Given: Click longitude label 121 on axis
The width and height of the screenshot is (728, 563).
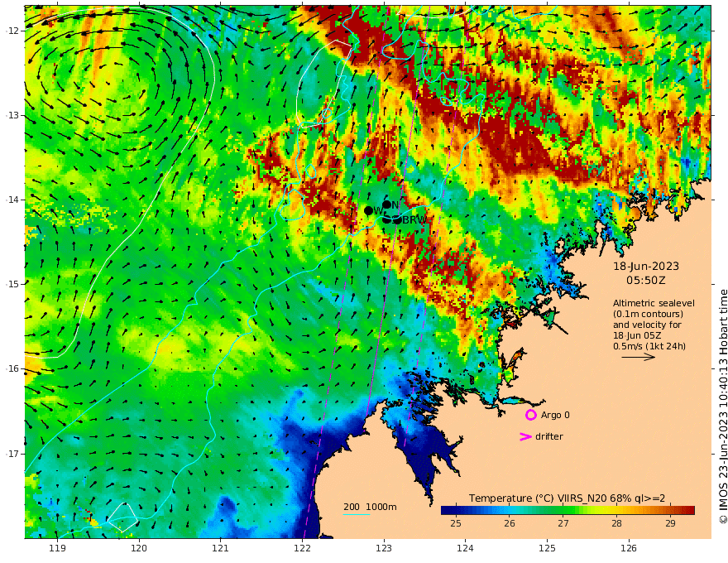Looking at the screenshot, I should point(221,549).
